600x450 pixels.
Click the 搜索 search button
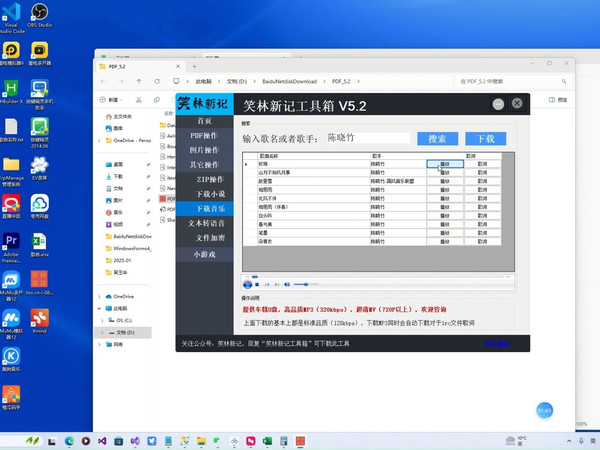(437, 139)
